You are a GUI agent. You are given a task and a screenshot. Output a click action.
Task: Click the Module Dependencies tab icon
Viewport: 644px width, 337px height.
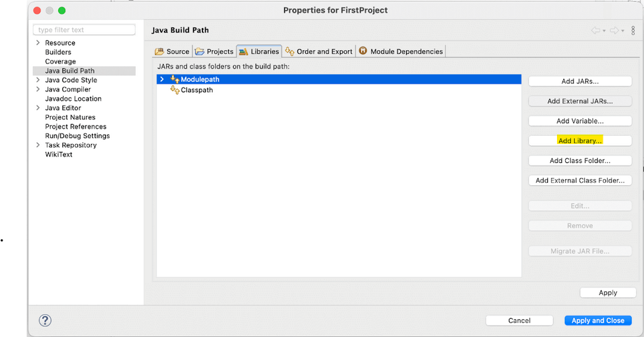pos(363,51)
